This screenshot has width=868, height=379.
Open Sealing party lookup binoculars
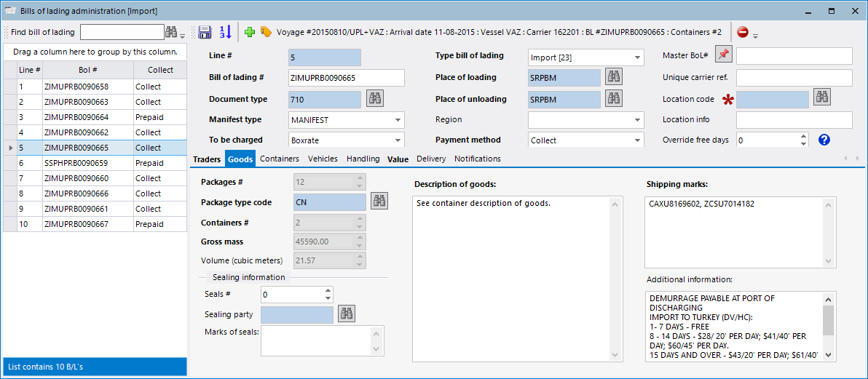point(347,314)
